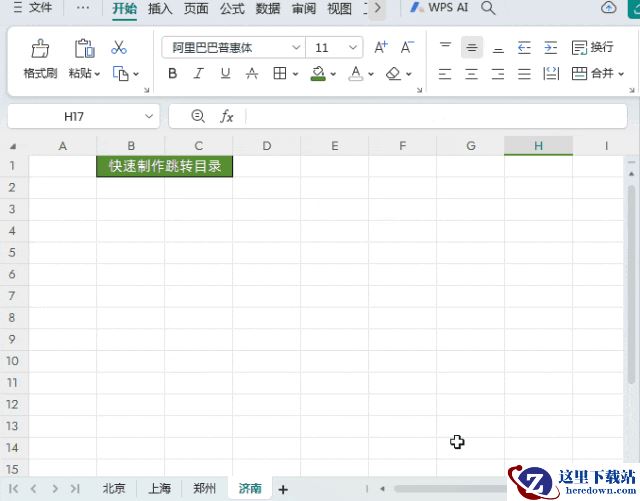Increase font size with A+ icon

[x=381, y=48]
